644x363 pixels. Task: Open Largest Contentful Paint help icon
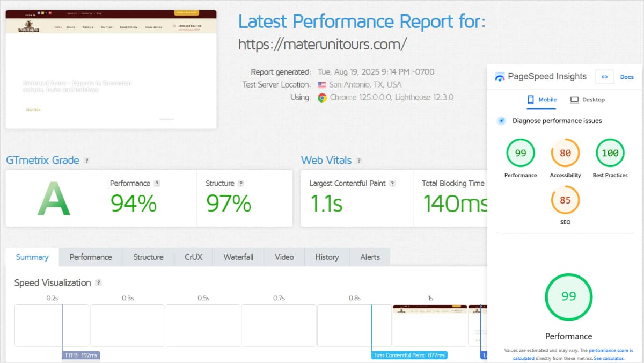392,184
